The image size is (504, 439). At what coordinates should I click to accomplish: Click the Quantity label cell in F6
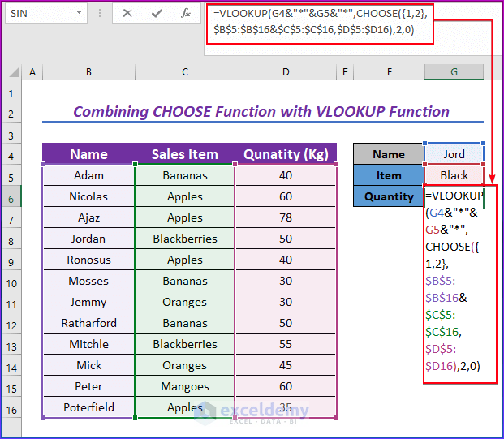tap(389, 196)
